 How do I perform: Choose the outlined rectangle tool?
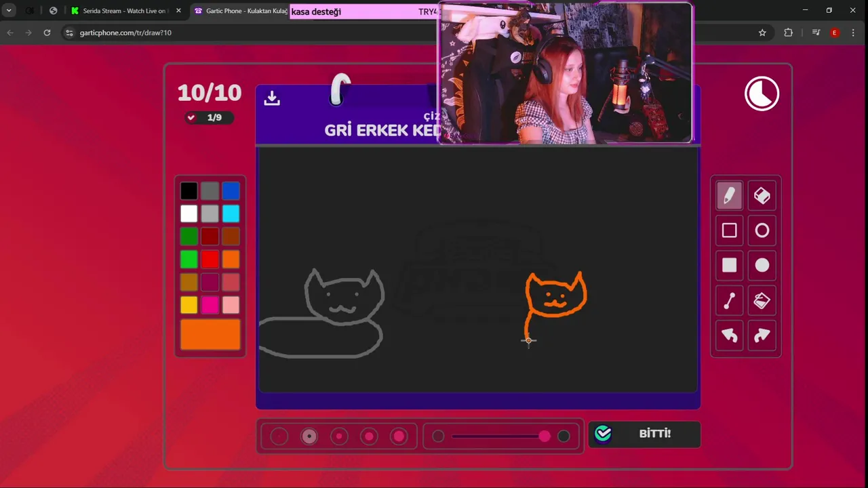click(729, 231)
